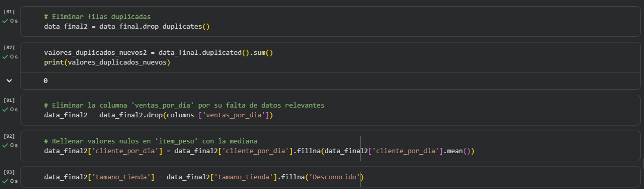Click the comment about removing 'ventas_por_dia' column
This screenshot has height=189, width=644.
184,105
